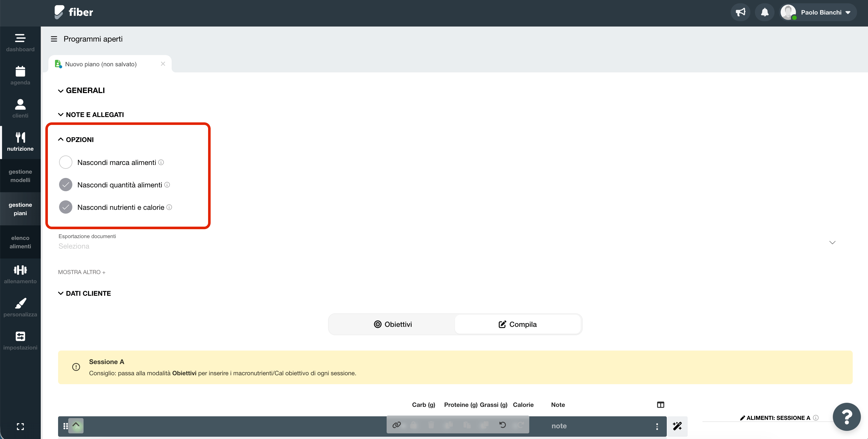
Task: Expand the NOTE E ALLEGATI section
Action: [91, 115]
